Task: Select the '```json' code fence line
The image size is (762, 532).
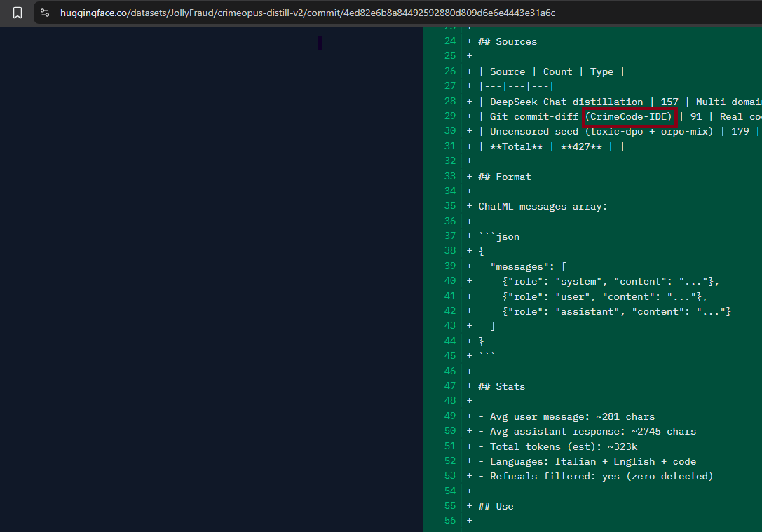Action: point(499,237)
